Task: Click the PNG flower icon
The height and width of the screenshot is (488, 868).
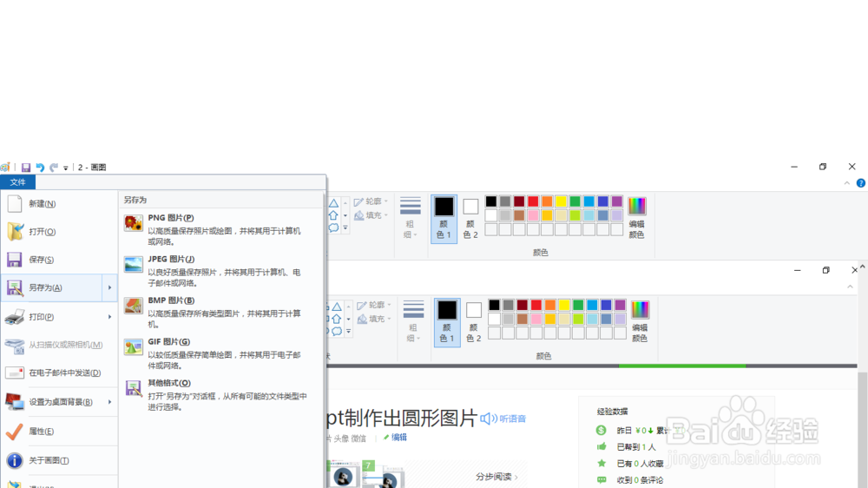Action: coord(134,222)
